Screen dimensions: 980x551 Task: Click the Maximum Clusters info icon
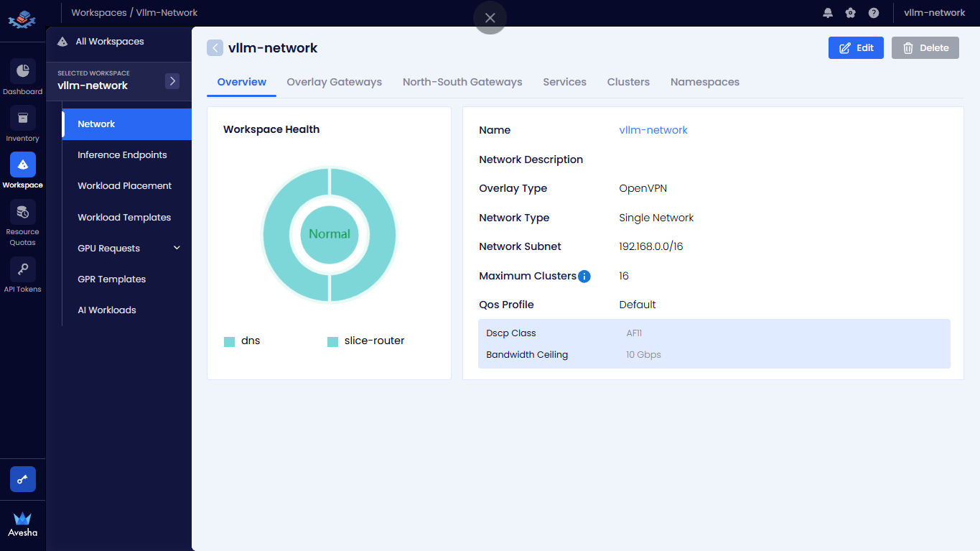(584, 277)
